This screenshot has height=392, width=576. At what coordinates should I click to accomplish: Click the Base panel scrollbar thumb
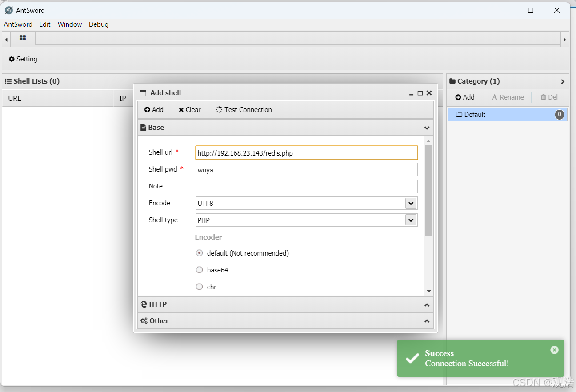pyautogui.click(x=428, y=190)
